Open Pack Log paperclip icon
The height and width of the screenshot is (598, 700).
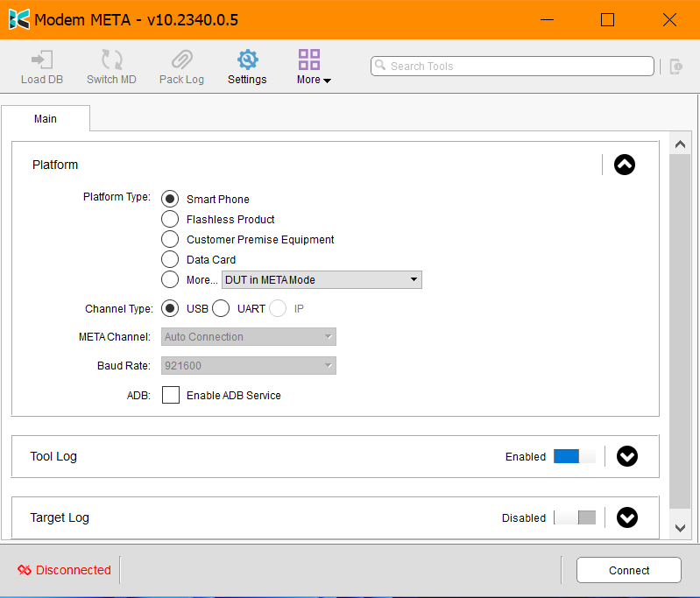[181, 60]
